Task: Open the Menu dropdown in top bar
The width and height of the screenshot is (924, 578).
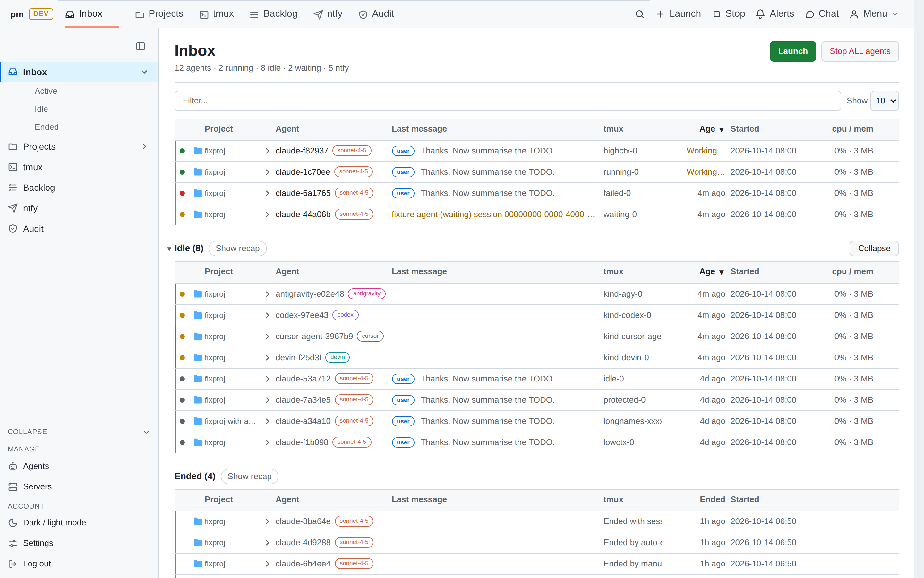Action: coord(874,14)
